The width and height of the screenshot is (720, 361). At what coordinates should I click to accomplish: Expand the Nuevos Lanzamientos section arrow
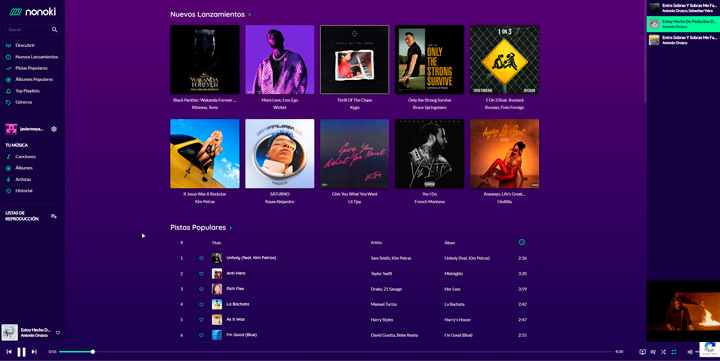tap(249, 15)
